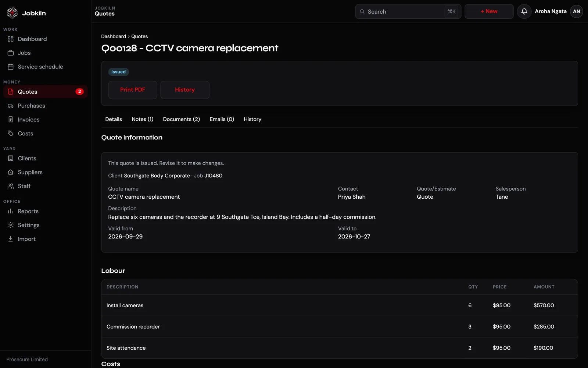Open Dashboard via its grid icon
The width and height of the screenshot is (588, 368).
point(11,39)
